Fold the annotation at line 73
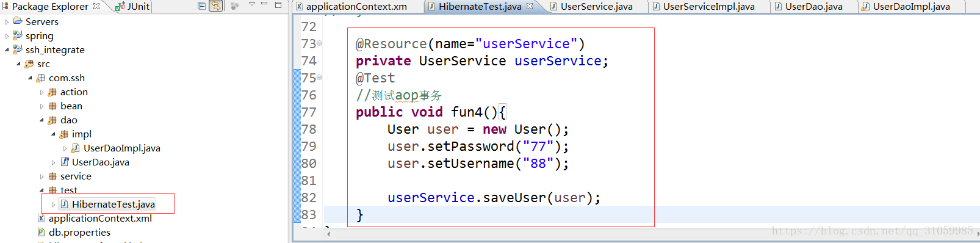 coord(320,43)
